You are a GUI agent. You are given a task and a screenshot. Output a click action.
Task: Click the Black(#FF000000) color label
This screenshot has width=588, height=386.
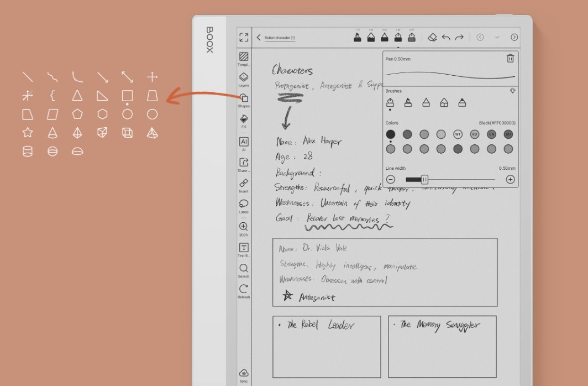point(497,123)
